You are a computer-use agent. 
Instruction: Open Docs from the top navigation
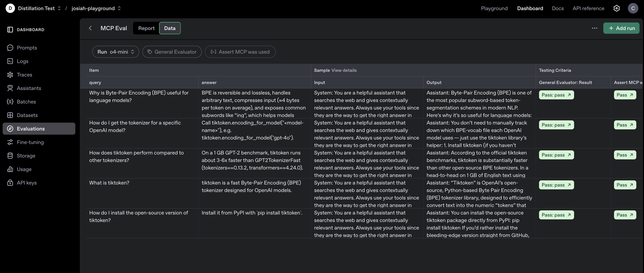(x=558, y=8)
